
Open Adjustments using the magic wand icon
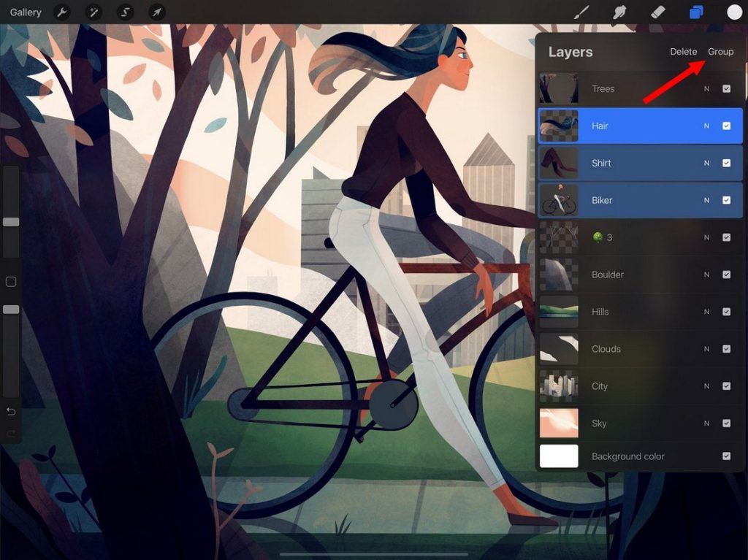(x=93, y=12)
